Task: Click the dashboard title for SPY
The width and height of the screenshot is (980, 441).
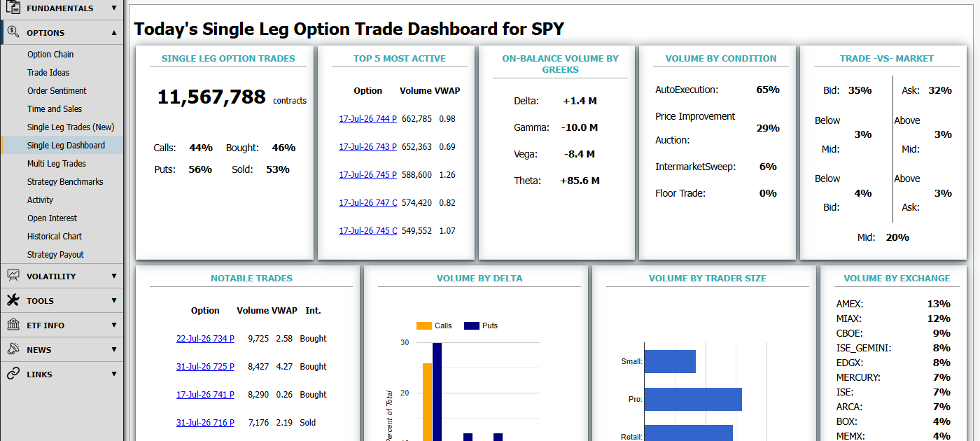Action: coord(349,29)
